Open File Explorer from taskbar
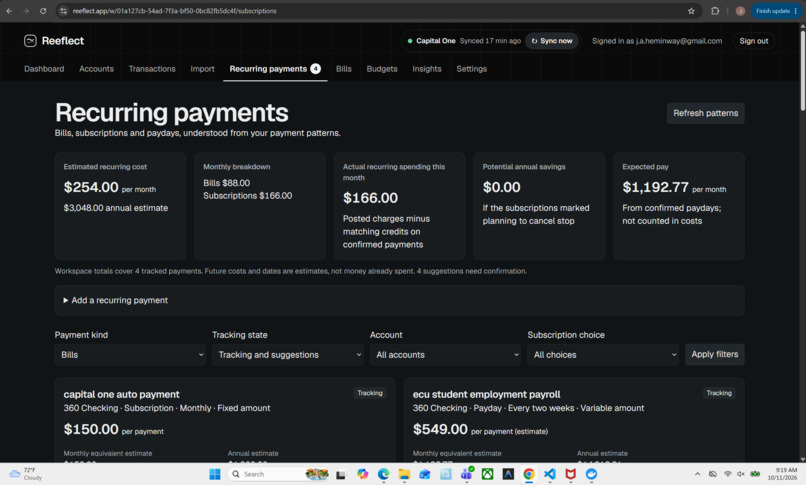The width and height of the screenshot is (806, 485). [x=404, y=474]
